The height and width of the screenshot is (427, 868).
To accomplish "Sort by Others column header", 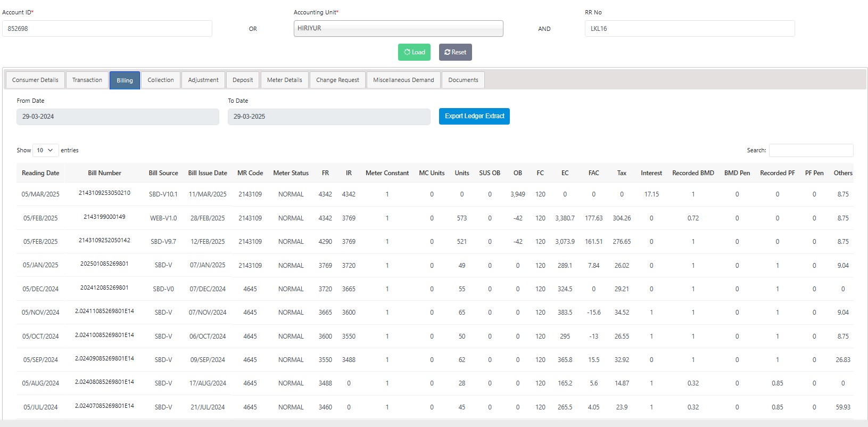I will tap(843, 173).
